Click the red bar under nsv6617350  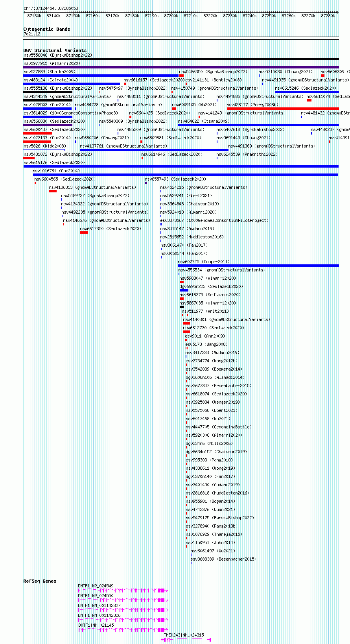click(x=84, y=233)
